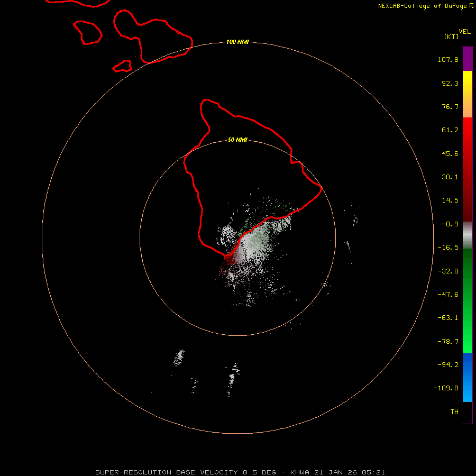This screenshot has width=476, height=476.
Task: Click the -109.8 legend value
Action: tap(446, 388)
